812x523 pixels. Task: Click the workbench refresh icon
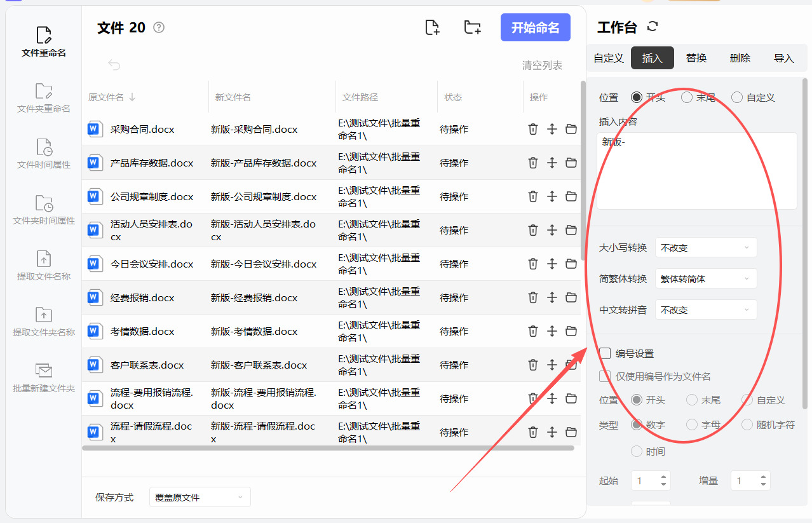[653, 27]
